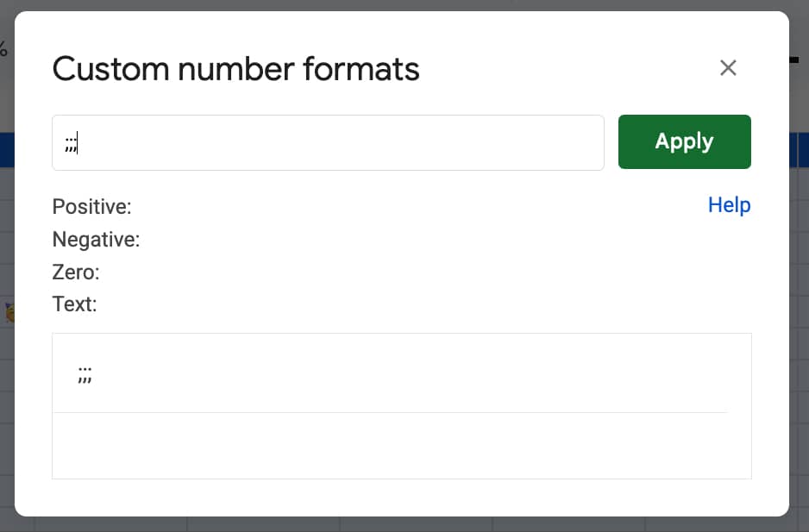Close the Custom number formats dialog
This screenshot has width=809, height=532.
tap(728, 68)
